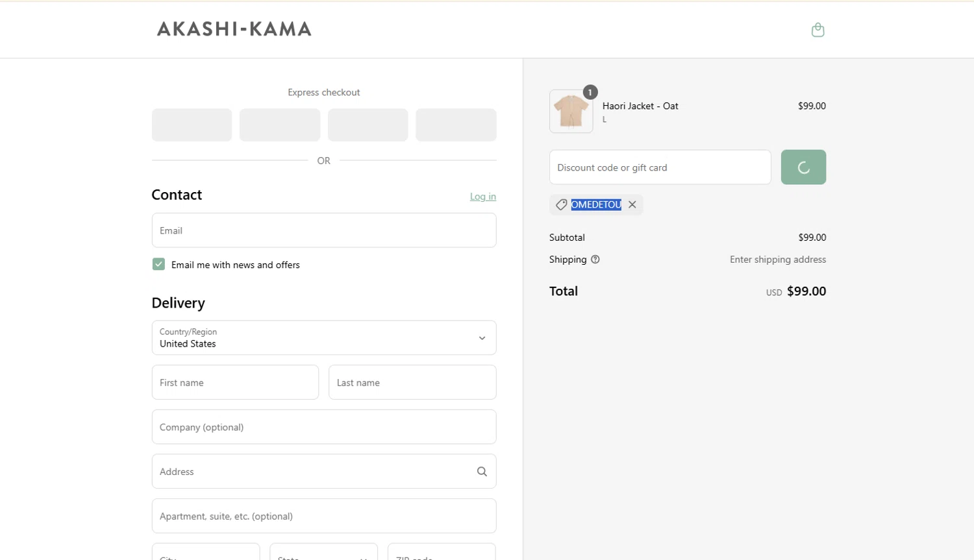Click the Haori Jacket product thumbnail

pos(571,112)
